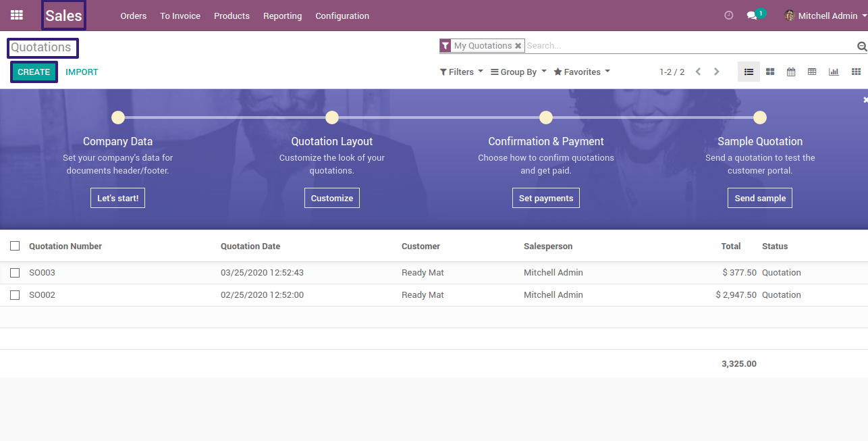Open the Reporting menu
This screenshot has width=868, height=441.
click(x=282, y=16)
